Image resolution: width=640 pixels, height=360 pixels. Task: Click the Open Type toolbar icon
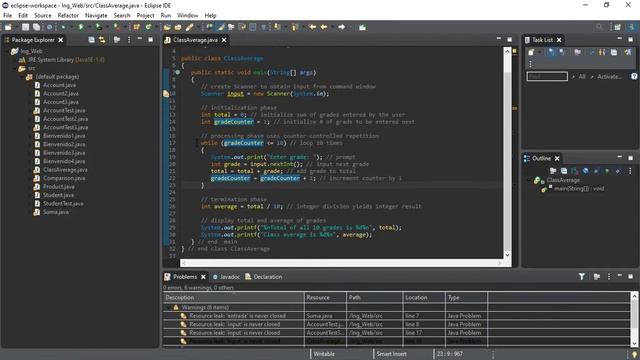167,27
